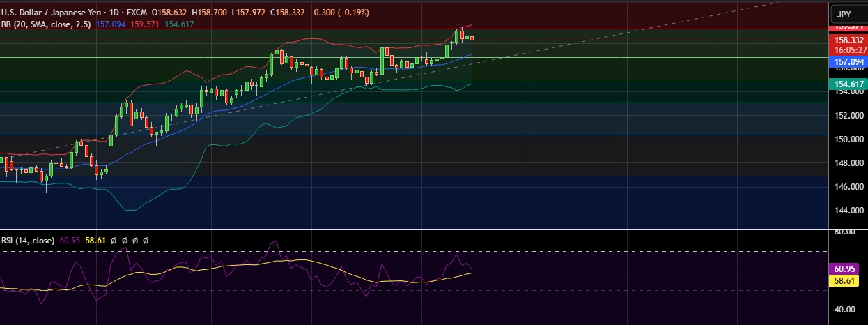Select the BB (20, SMA, close, 2.5) indicator legend
The height and width of the screenshot is (325, 868).
(x=46, y=24)
